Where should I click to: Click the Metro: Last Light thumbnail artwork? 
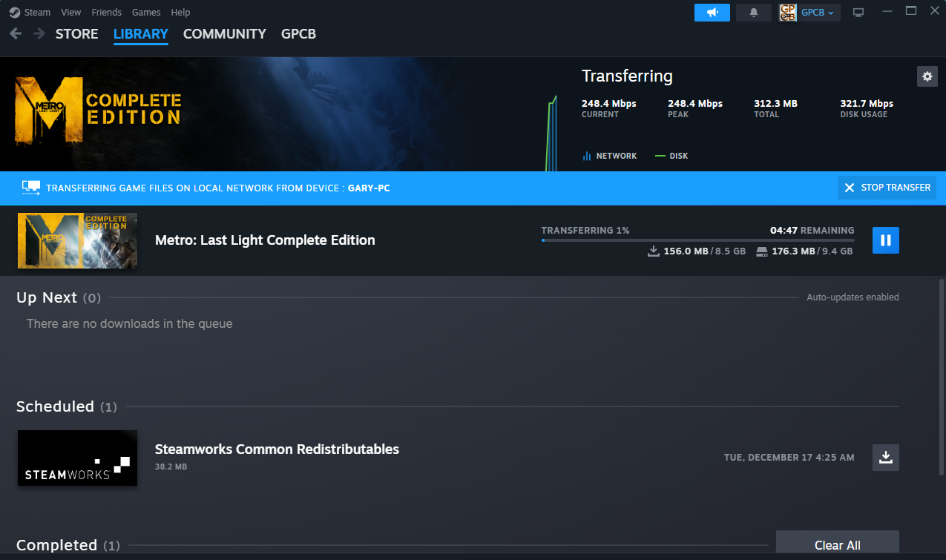[77, 240]
